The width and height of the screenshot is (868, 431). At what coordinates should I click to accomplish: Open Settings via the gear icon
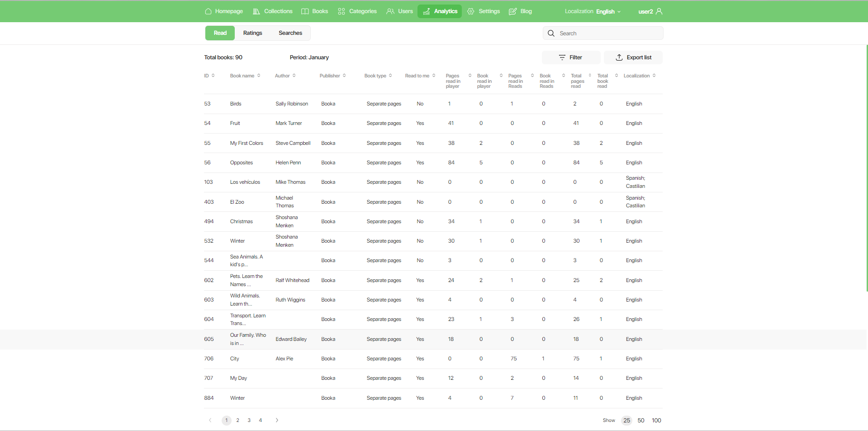point(471,11)
